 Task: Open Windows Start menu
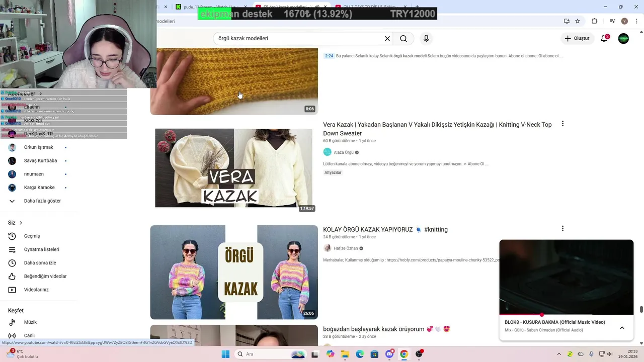coord(225,354)
